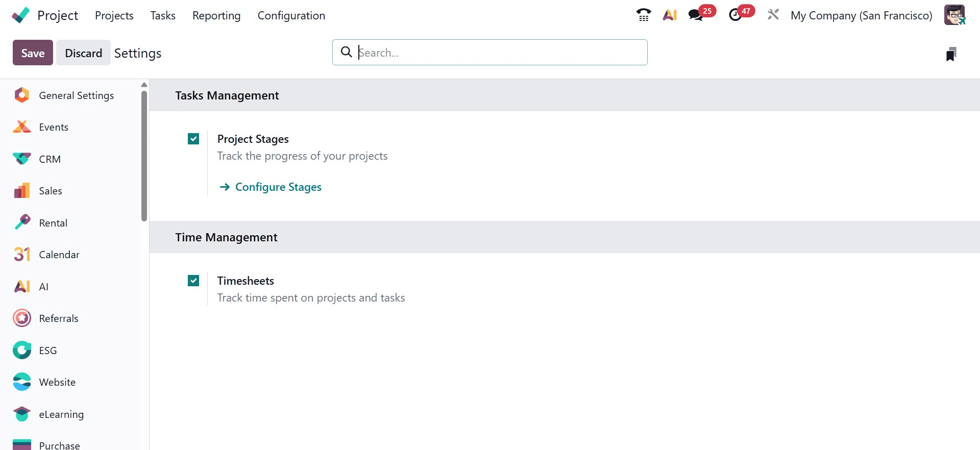The height and width of the screenshot is (450, 980).
Task: Expand the Configuration menu
Action: click(291, 15)
